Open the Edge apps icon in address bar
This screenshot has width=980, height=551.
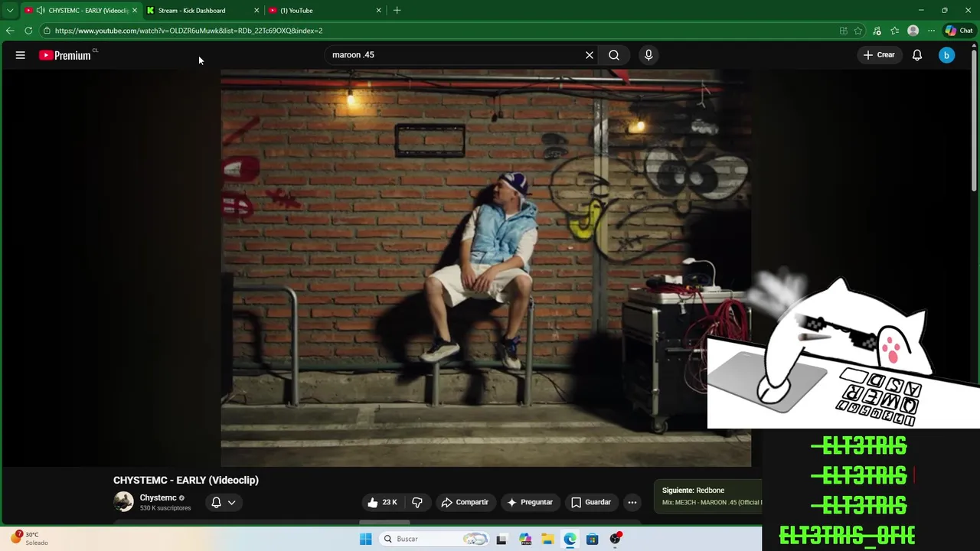point(844,31)
